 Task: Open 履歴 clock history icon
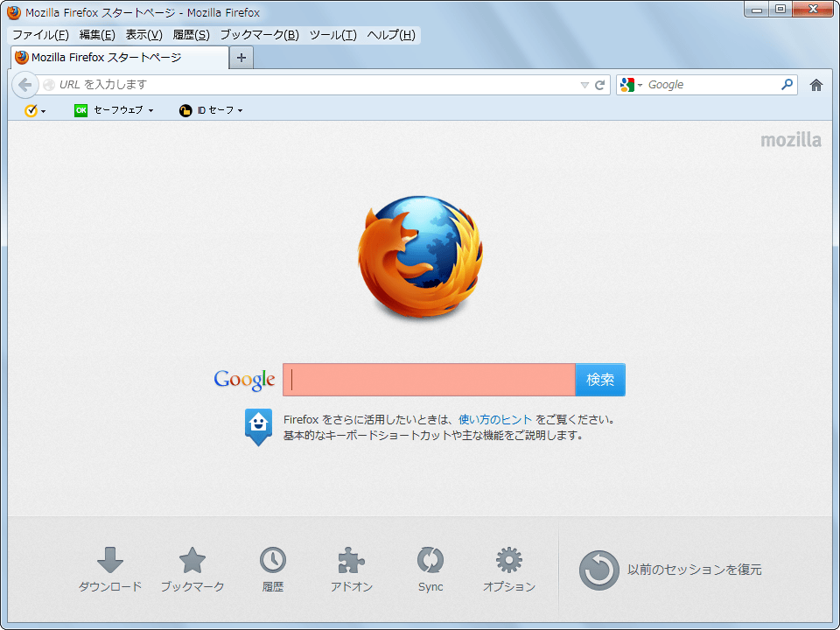pyautogui.click(x=273, y=560)
